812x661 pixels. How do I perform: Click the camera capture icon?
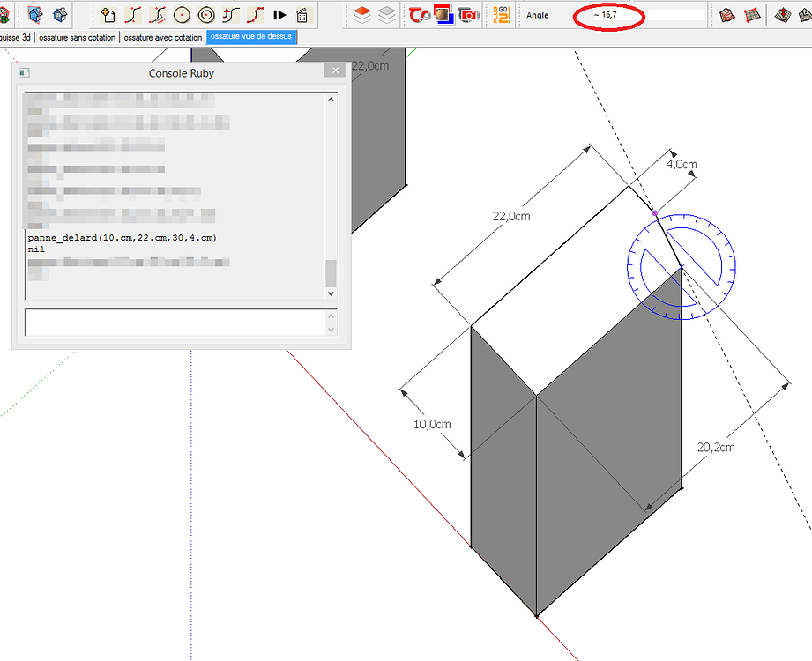[x=468, y=13]
